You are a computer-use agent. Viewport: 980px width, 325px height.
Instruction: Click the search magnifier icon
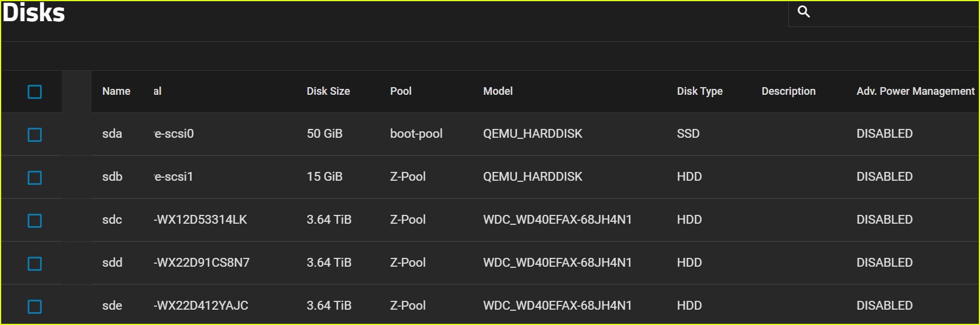coord(804,11)
